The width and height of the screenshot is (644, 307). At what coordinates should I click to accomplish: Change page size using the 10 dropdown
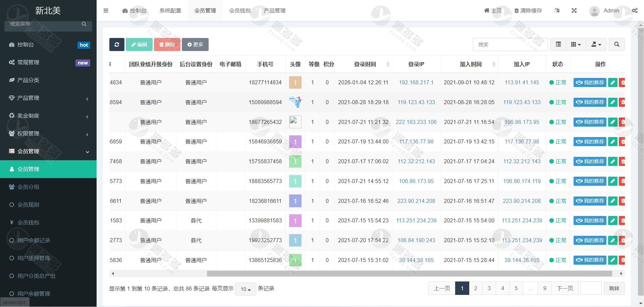pyautogui.click(x=246, y=289)
